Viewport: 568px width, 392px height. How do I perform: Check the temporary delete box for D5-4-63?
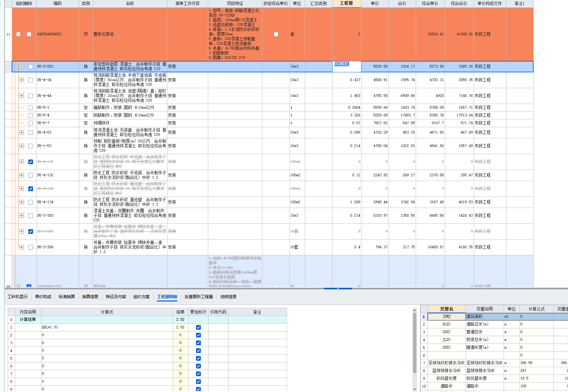coord(31,133)
